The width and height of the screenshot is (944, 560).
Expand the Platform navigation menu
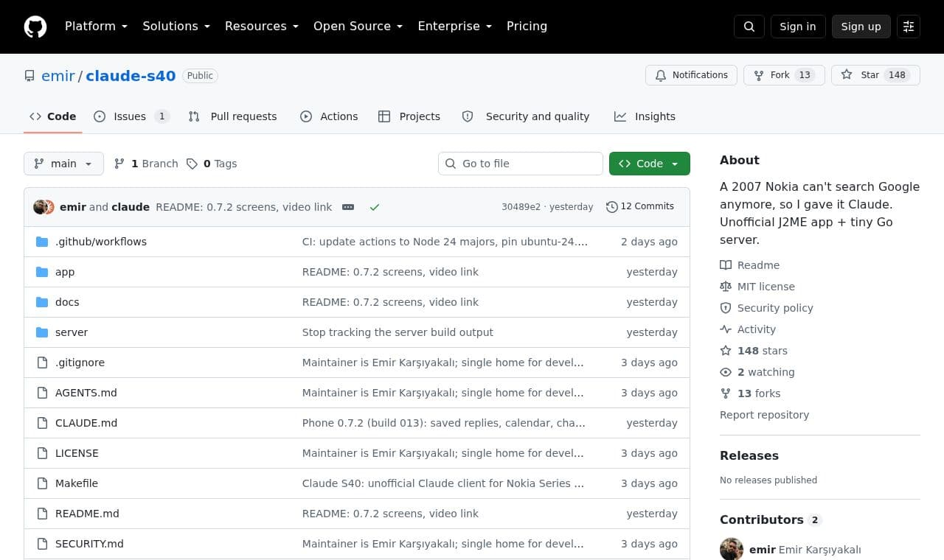pyautogui.click(x=96, y=27)
